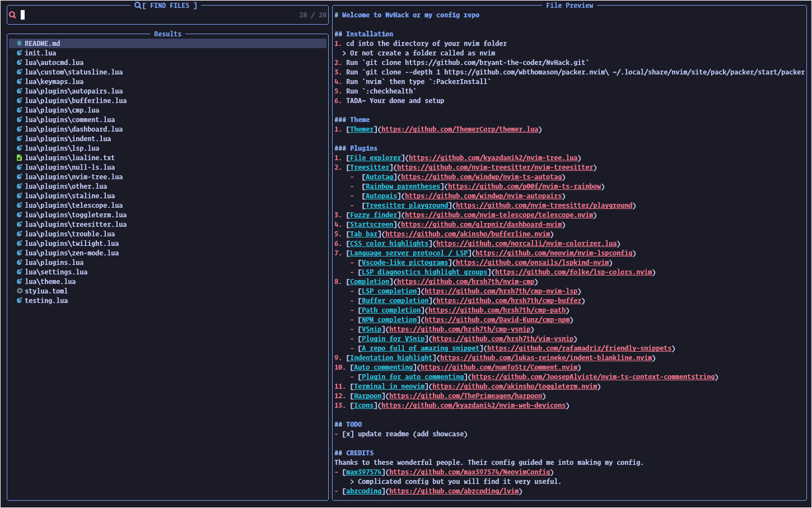Click the 'File Preview' panel title
This screenshot has width=812, height=508.
pos(570,5)
